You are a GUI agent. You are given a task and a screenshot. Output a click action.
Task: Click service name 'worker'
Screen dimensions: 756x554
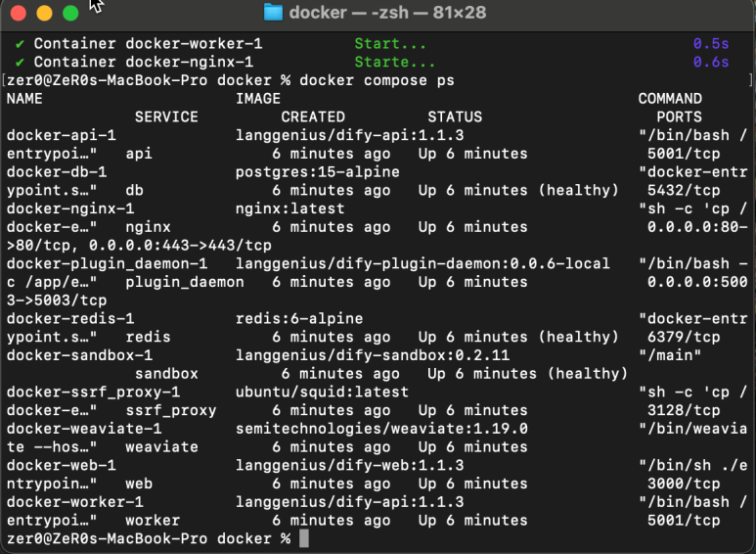pos(153,520)
